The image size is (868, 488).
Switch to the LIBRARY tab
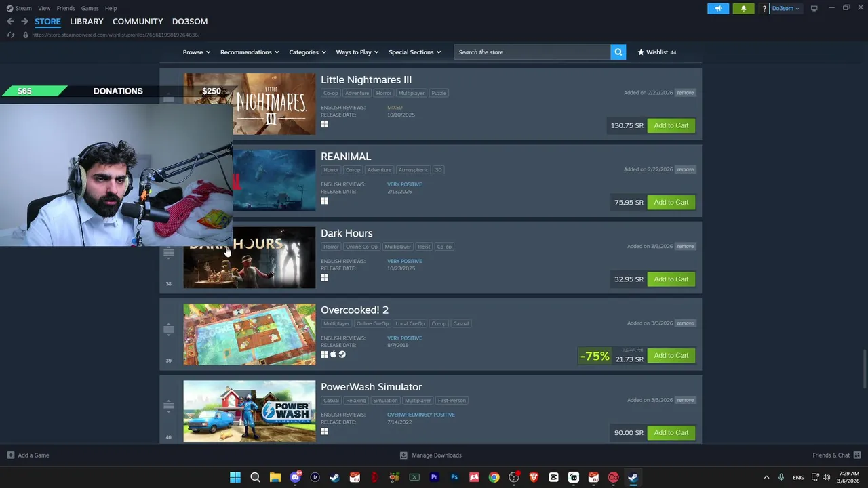87,22
